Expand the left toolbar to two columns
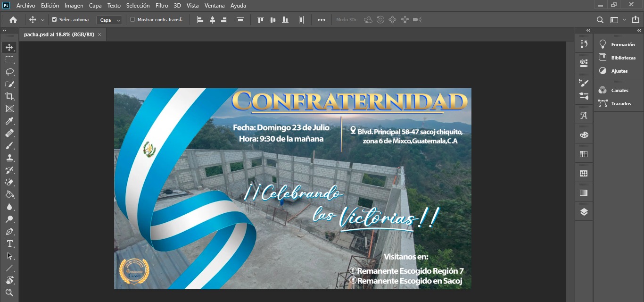Screen dimensions: 644x302 [x=4, y=30]
